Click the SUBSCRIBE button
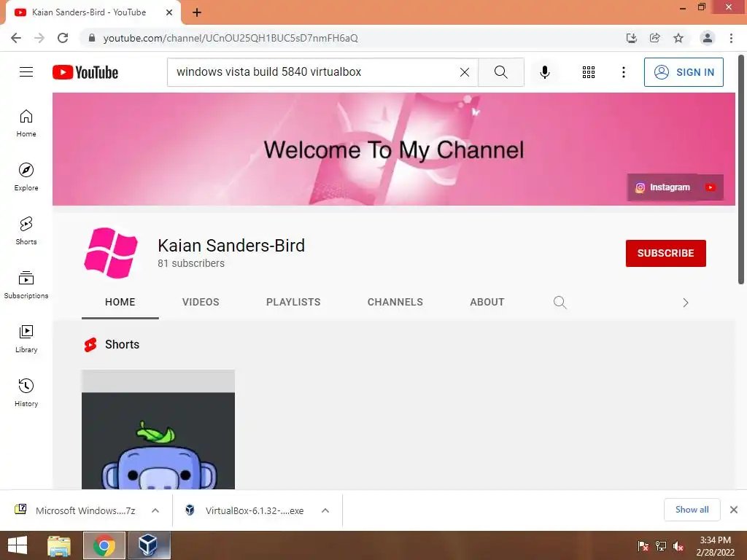 tap(665, 253)
